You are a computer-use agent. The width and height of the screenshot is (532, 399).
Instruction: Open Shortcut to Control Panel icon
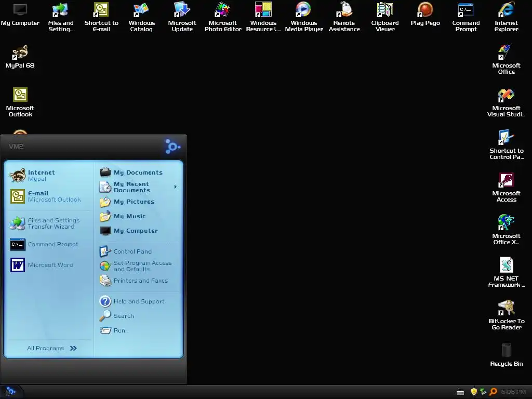tap(506, 145)
